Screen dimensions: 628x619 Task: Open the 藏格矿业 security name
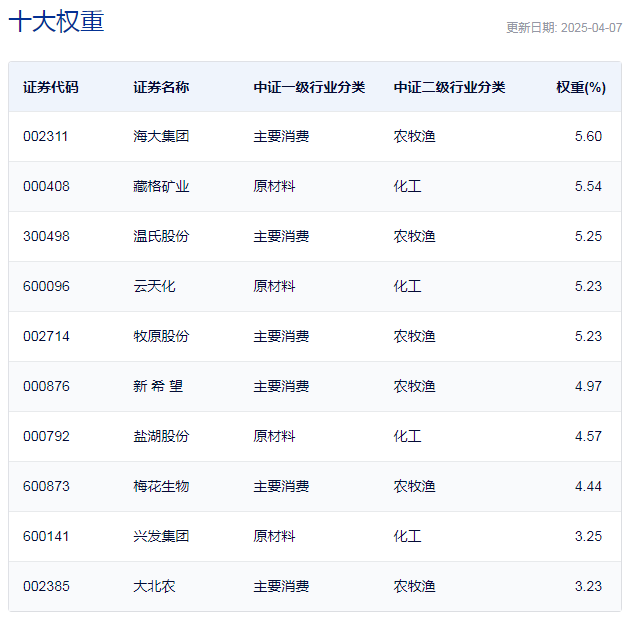pyautogui.click(x=161, y=186)
